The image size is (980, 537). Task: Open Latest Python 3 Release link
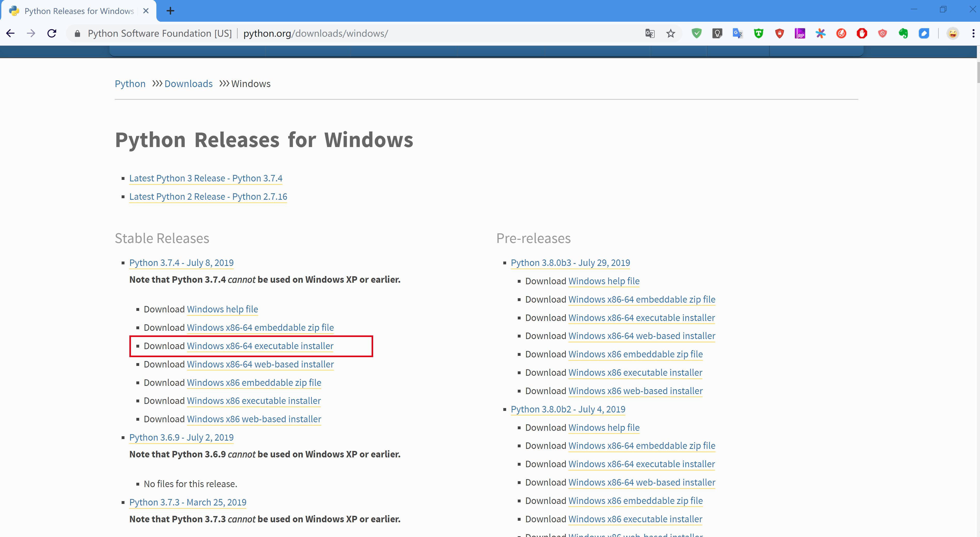(206, 178)
